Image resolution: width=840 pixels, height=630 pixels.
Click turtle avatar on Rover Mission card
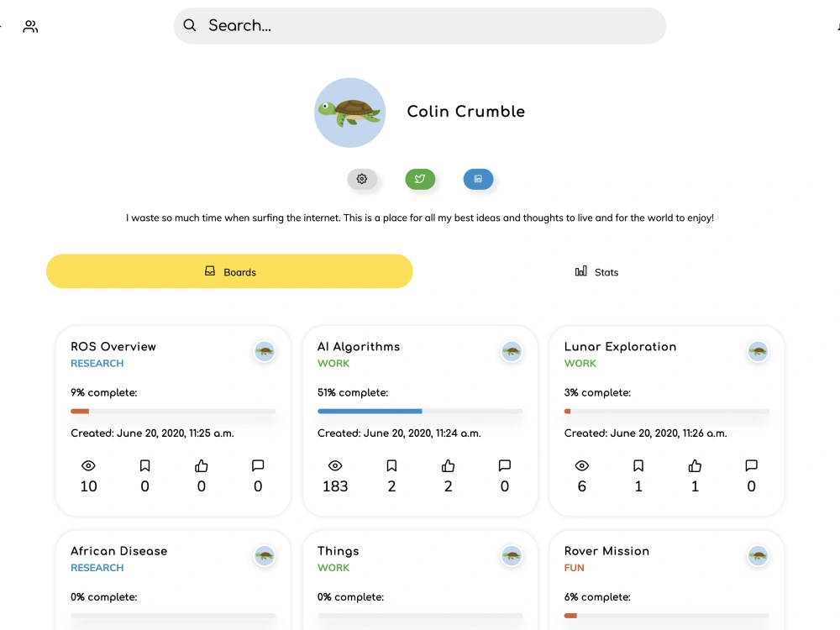pos(758,556)
